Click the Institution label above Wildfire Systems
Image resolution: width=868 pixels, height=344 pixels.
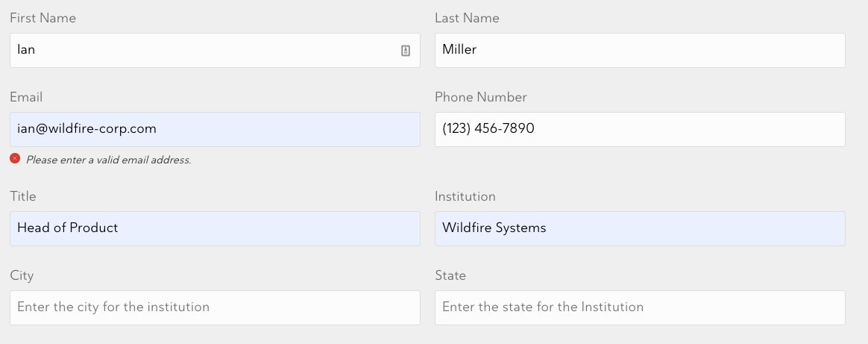click(x=465, y=197)
